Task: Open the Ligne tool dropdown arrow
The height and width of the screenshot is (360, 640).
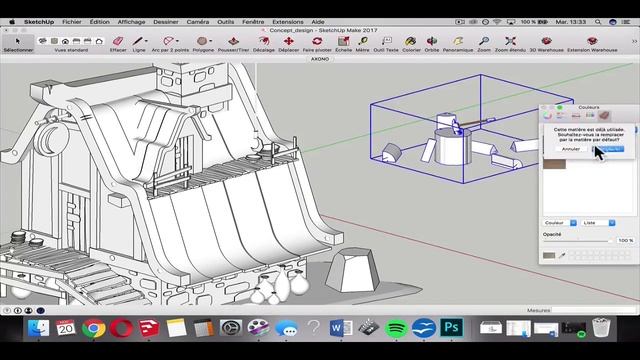Action: 146,41
